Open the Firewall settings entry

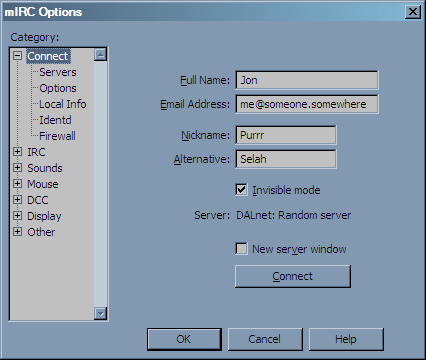coord(57,136)
